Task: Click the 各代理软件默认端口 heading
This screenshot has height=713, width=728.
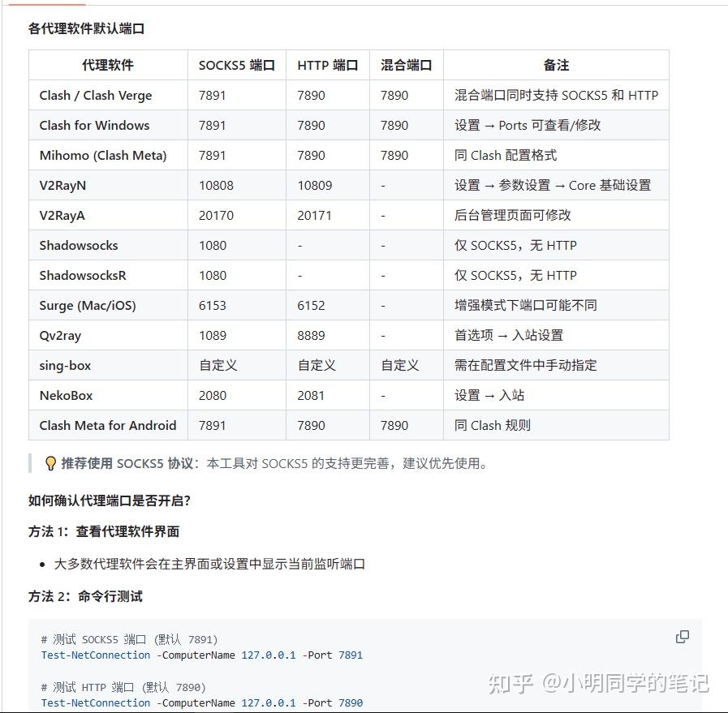Action: pos(86,28)
